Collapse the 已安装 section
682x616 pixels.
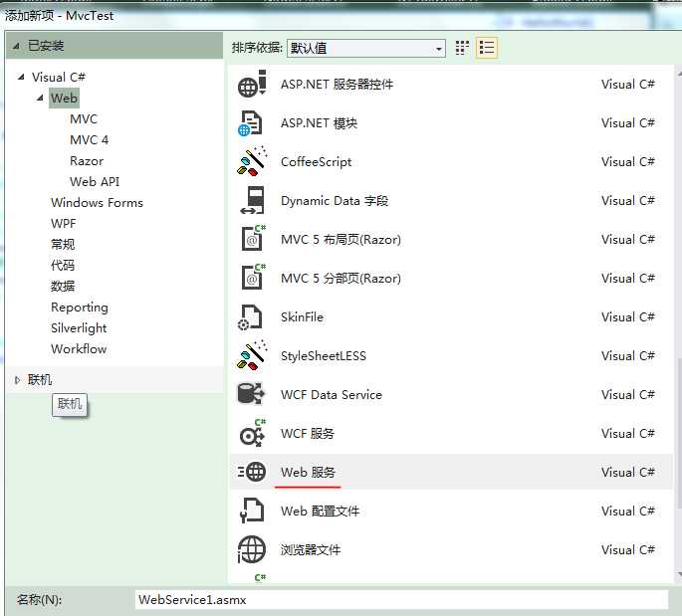click(x=16, y=46)
